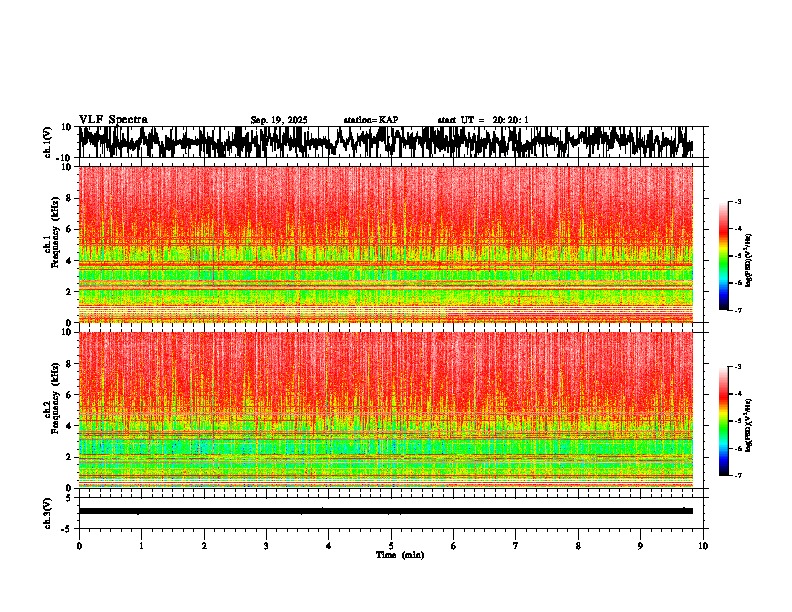
Task: Click the ch.1 color scale bar
Action: tap(724, 256)
